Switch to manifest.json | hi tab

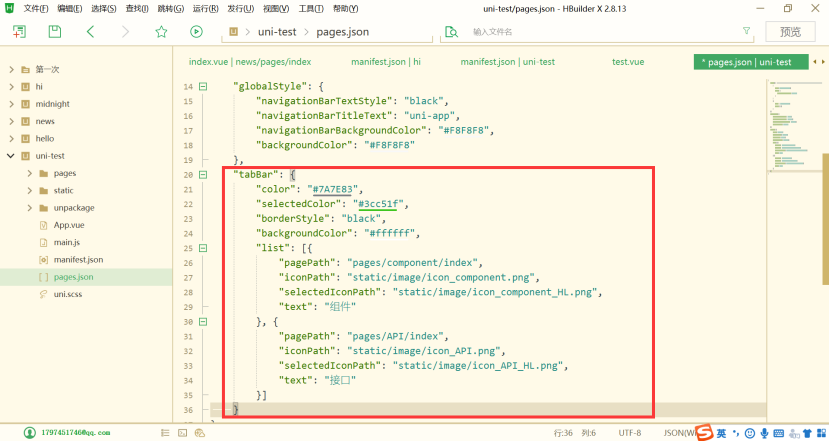coord(386,62)
